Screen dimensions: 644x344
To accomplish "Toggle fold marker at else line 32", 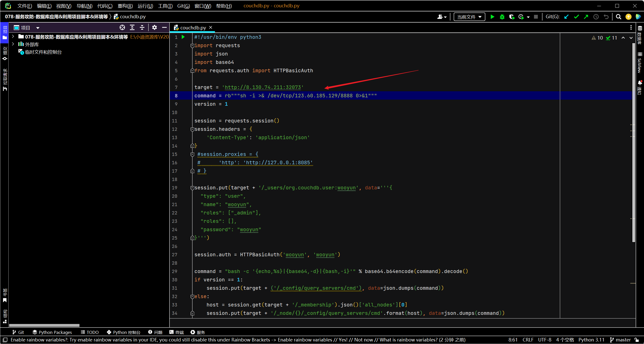I will click(x=192, y=297).
